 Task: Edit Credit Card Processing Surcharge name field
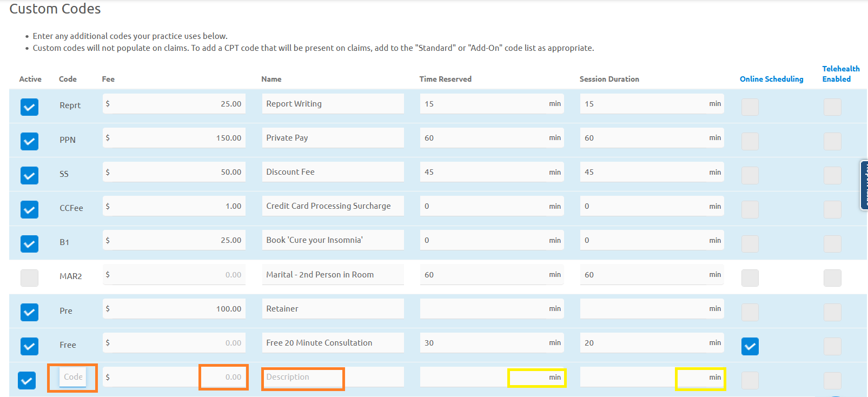(x=333, y=206)
